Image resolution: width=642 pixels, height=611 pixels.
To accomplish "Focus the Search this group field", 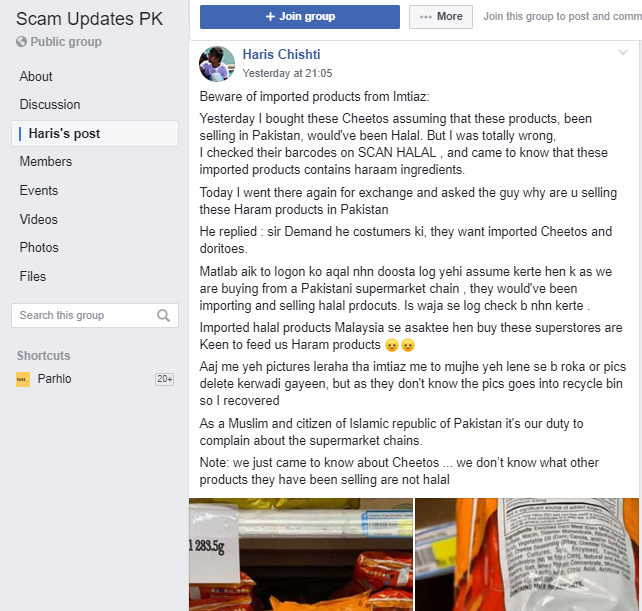I will pyautogui.click(x=95, y=315).
